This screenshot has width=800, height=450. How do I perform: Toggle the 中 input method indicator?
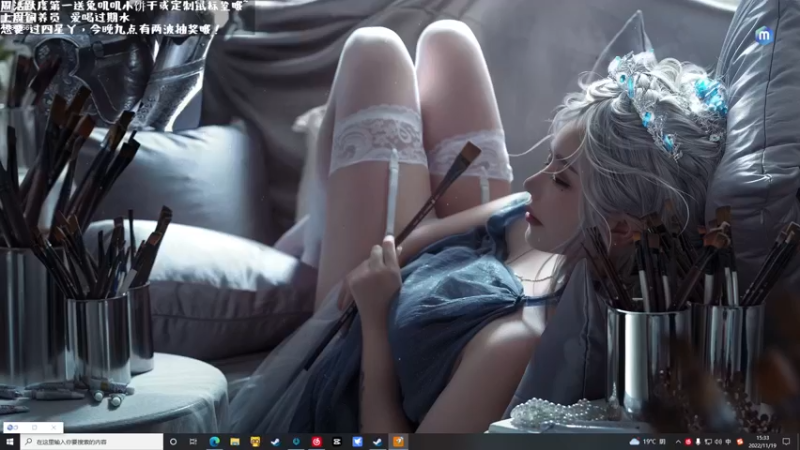728,442
